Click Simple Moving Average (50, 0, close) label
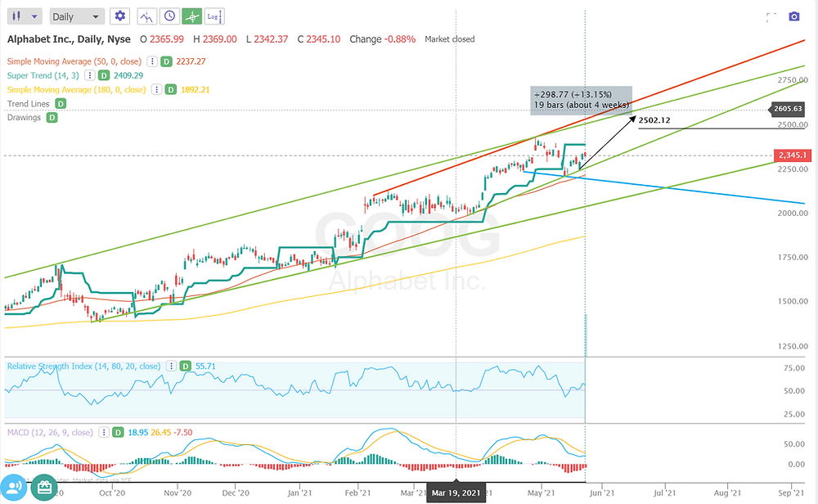The image size is (818, 504). click(x=74, y=61)
